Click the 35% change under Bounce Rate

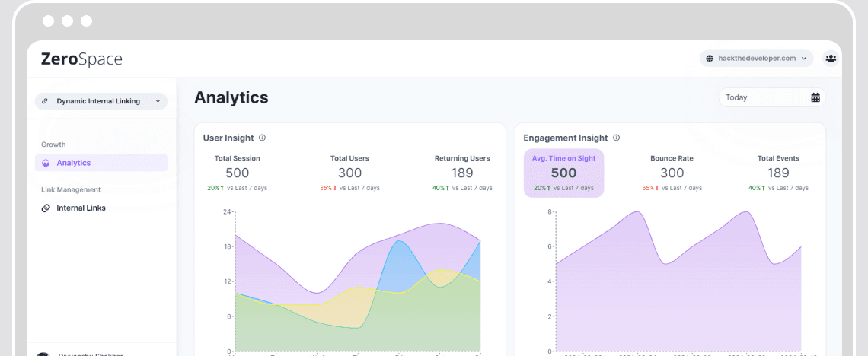coord(650,188)
